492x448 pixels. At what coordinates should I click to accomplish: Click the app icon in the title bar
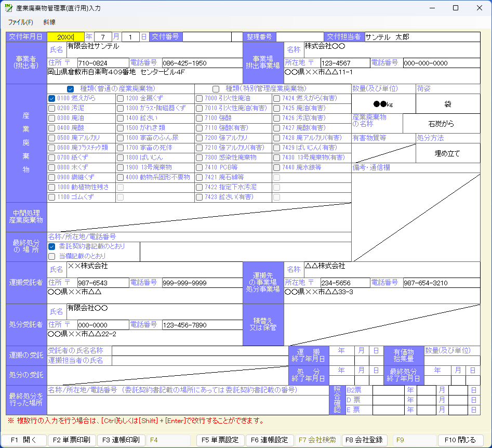[9, 8]
